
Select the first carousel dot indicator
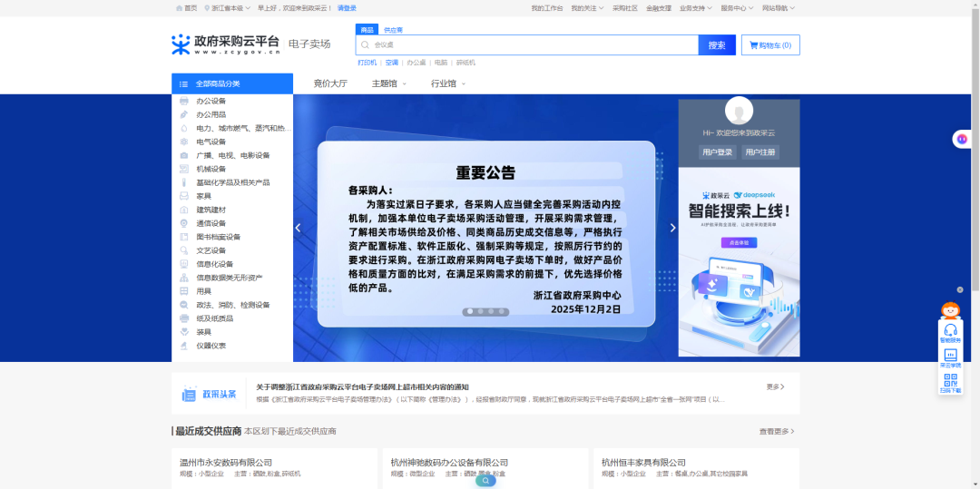[x=469, y=311]
